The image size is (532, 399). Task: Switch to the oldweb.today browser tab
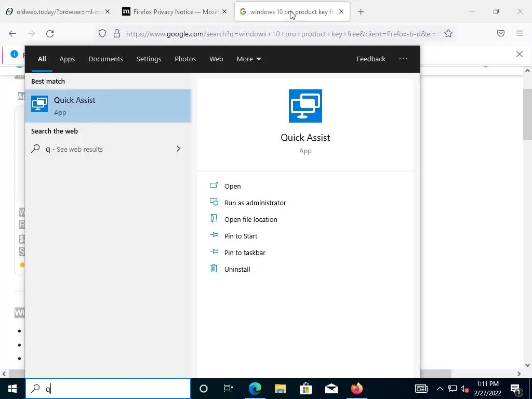click(58, 11)
